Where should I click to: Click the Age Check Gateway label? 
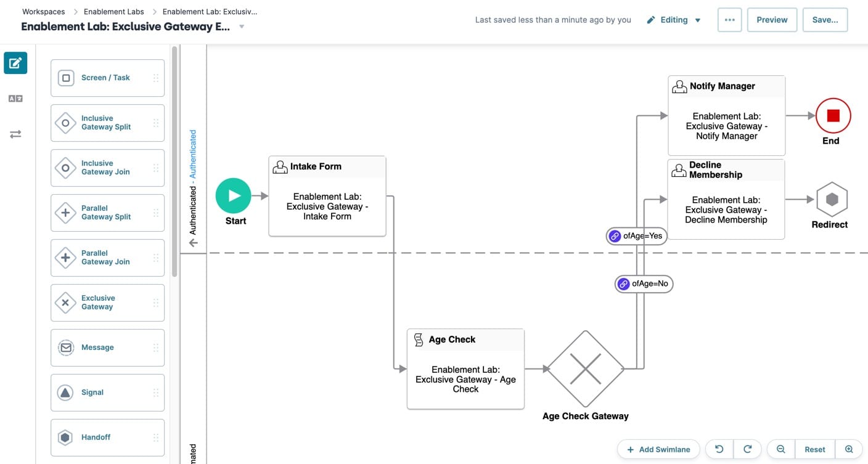click(x=586, y=416)
